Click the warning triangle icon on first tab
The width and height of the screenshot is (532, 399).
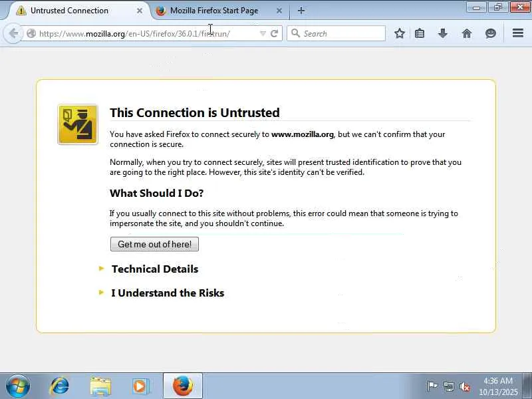[21, 11]
